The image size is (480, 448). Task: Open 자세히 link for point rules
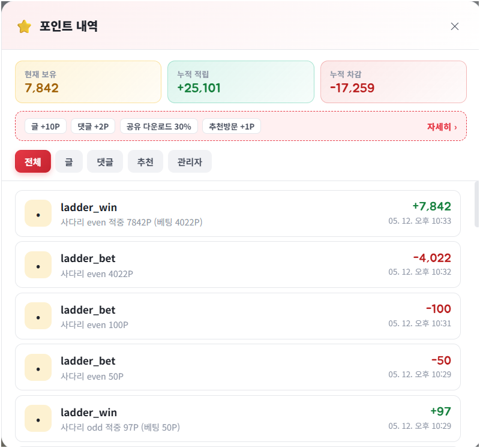tap(442, 127)
